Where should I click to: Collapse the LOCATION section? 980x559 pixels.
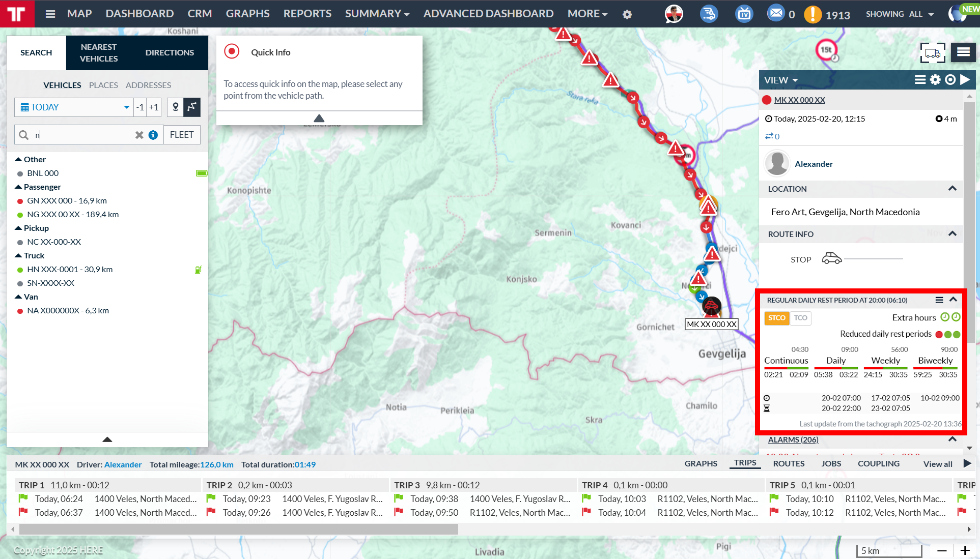click(952, 189)
